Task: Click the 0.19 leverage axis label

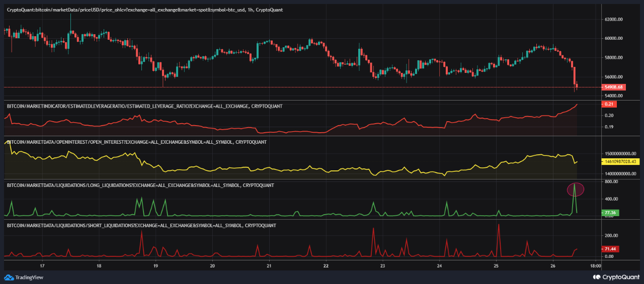Action: tap(608, 127)
